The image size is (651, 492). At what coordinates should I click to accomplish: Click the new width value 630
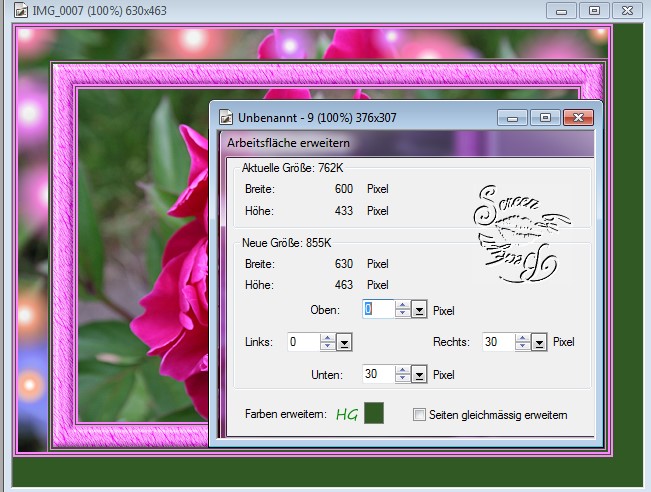(344, 264)
